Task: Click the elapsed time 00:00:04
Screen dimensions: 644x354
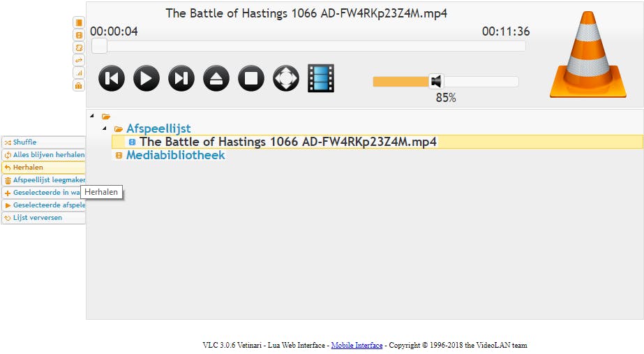Action: point(114,31)
